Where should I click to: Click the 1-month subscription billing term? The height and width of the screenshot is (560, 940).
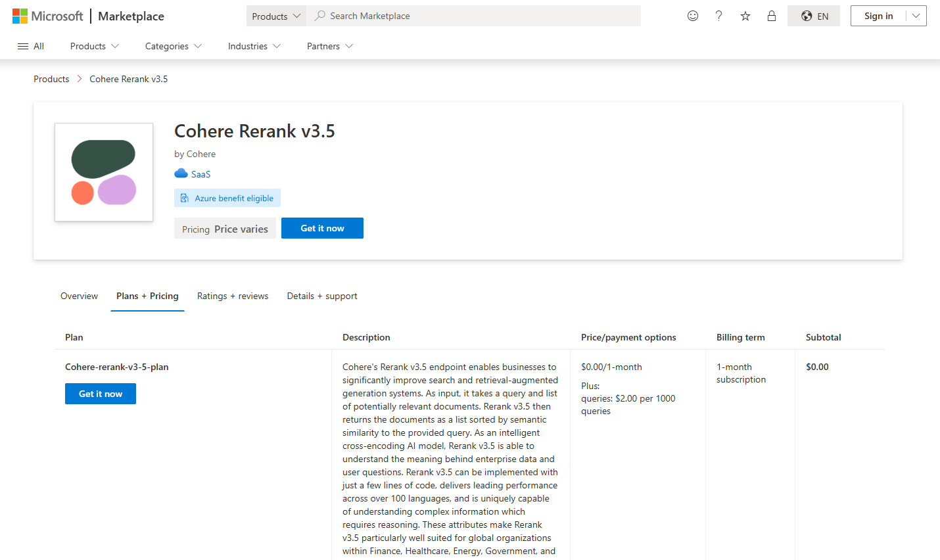[x=741, y=373]
